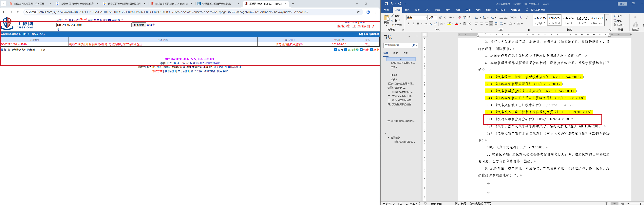The height and width of the screenshot is (205, 644).
Task: Align paragraph text to the left
Action: click(x=477, y=24)
